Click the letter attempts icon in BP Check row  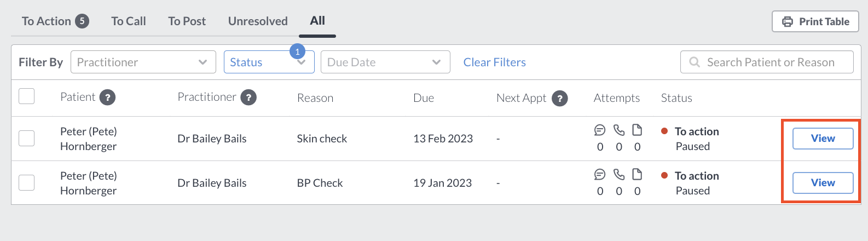pyautogui.click(x=637, y=175)
